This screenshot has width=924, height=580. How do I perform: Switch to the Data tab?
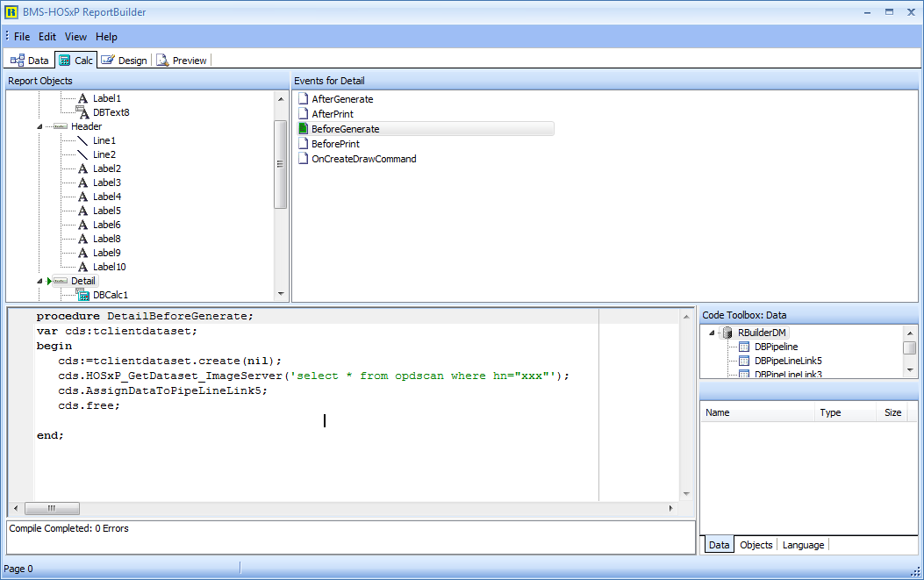point(30,61)
